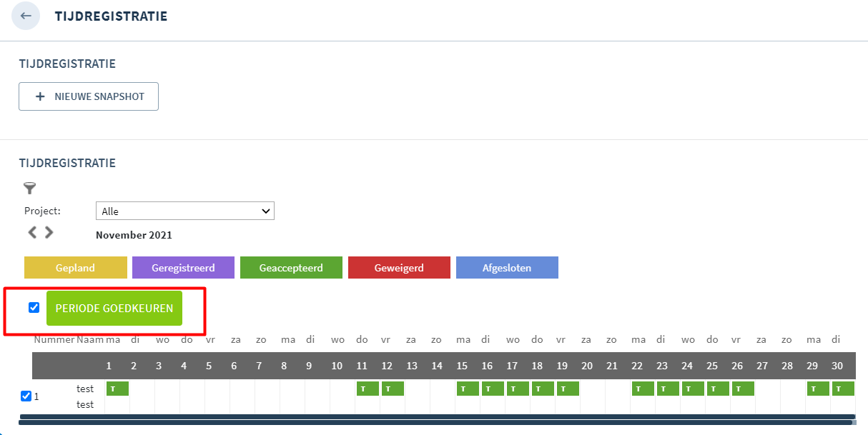Open green T entry on day 11

[367, 389]
